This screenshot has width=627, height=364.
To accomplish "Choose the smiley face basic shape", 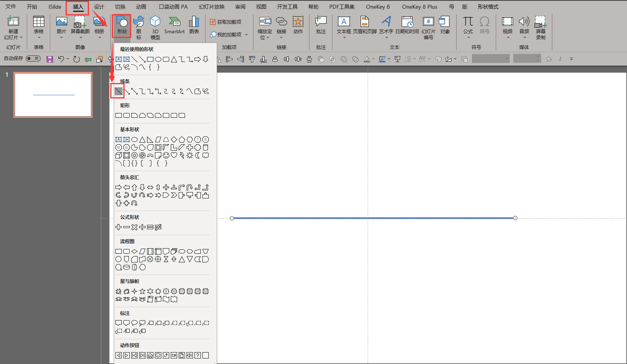I will 166,155.
